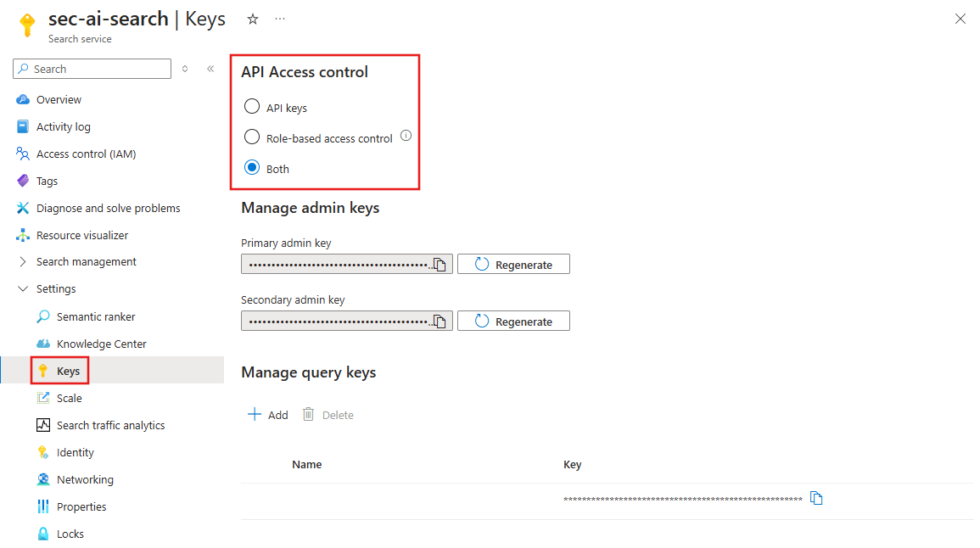Click the Activity log book icon
This screenshot has height=548, width=980.
tap(23, 127)
